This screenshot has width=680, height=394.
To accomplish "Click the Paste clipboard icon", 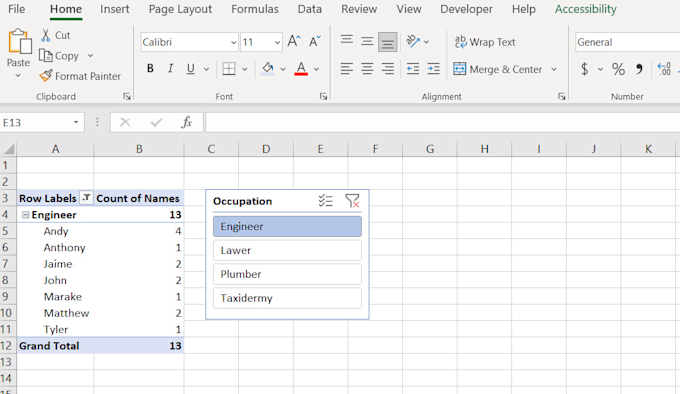I will coord(20,42).
